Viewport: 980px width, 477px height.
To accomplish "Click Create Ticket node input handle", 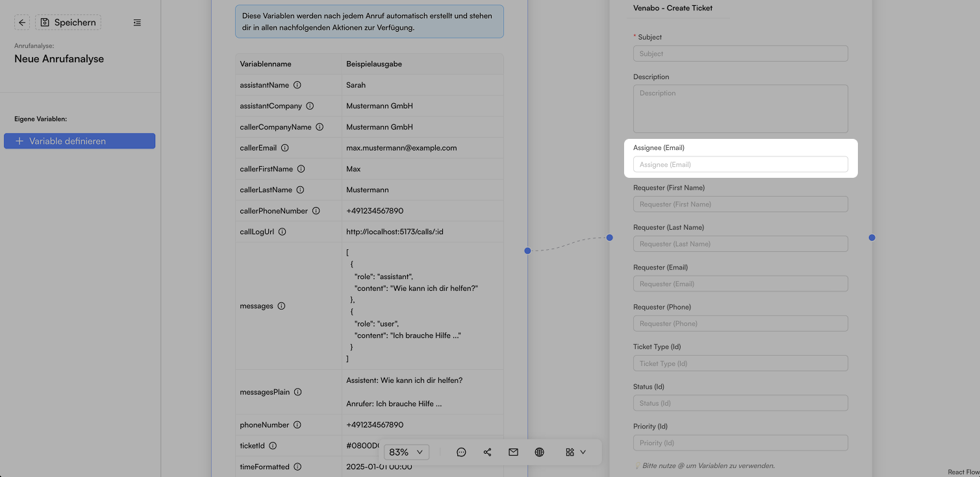I will pos(609,238).
